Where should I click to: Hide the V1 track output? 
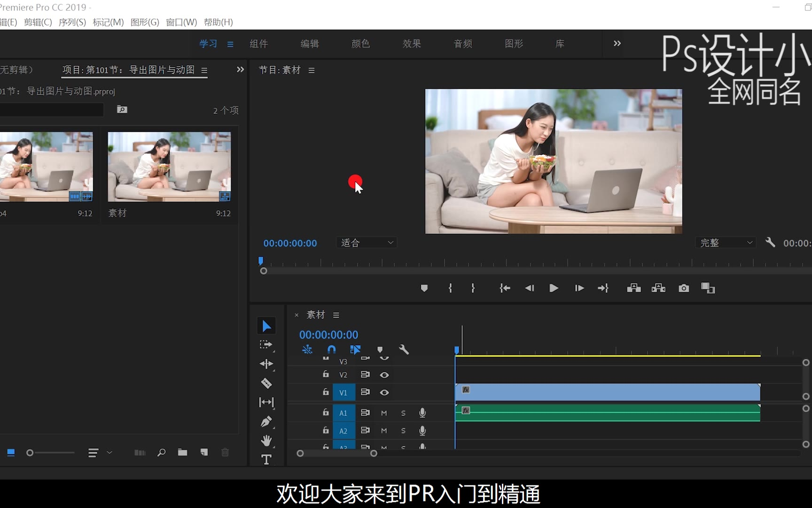(384, 392)
